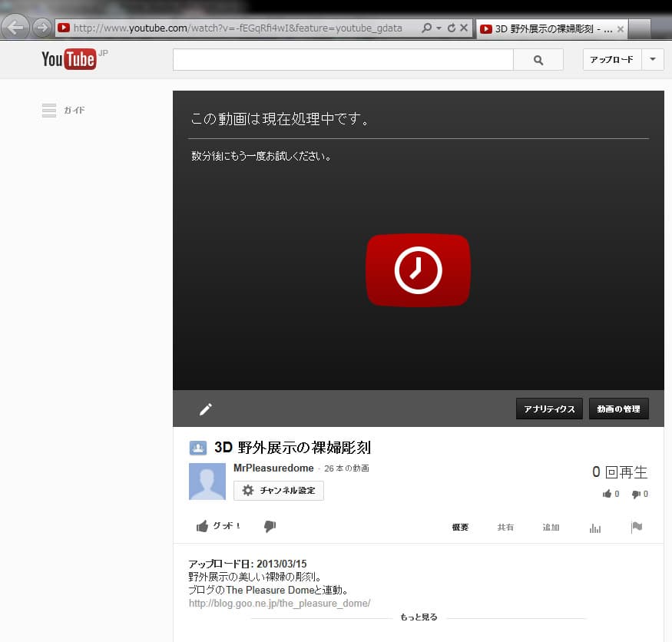Focus the YouTube search input field

click(343, 60)
